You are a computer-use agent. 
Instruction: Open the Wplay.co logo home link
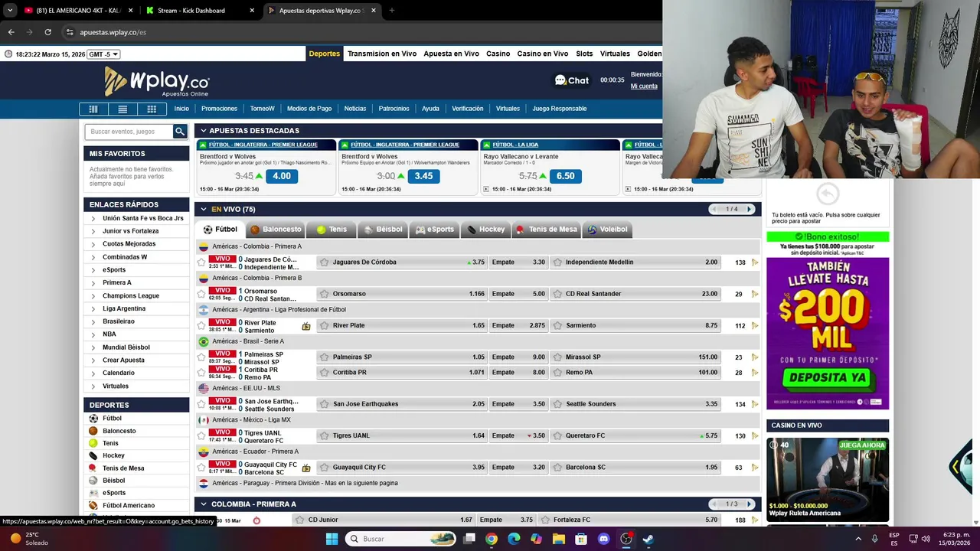[157, 81]
